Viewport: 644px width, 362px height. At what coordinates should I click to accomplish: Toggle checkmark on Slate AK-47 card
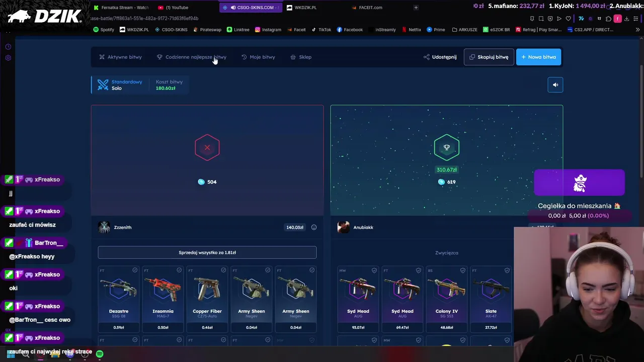coord(507,270)
